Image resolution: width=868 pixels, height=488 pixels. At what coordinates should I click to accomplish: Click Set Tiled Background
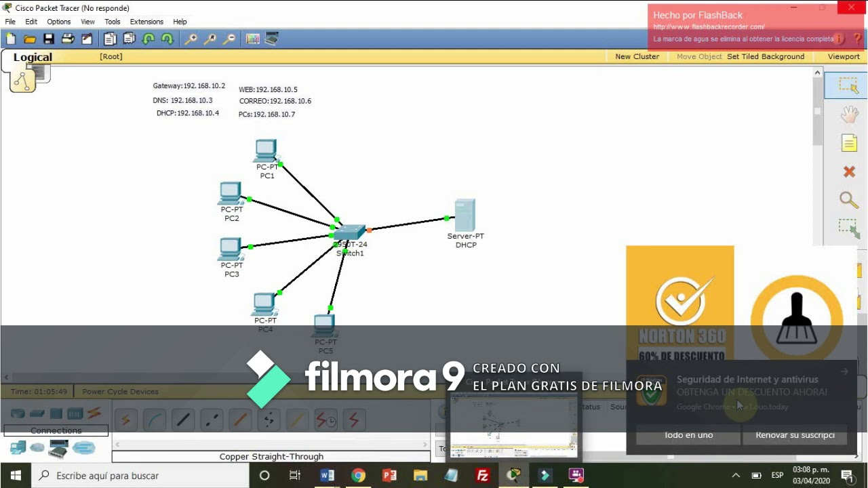pyautogui.click(x=766, y=56)
